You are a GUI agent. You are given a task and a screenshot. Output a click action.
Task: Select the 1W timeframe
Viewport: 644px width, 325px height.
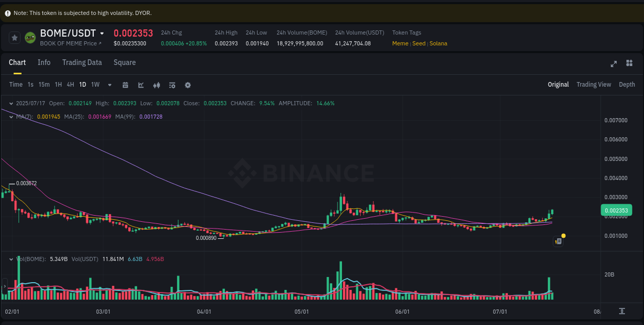[95, 85]
